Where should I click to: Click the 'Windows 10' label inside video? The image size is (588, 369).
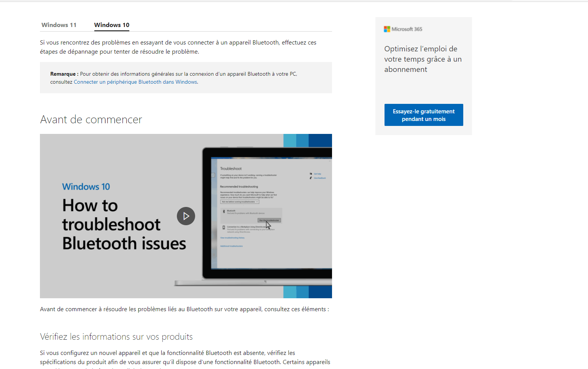click(86, 187)
